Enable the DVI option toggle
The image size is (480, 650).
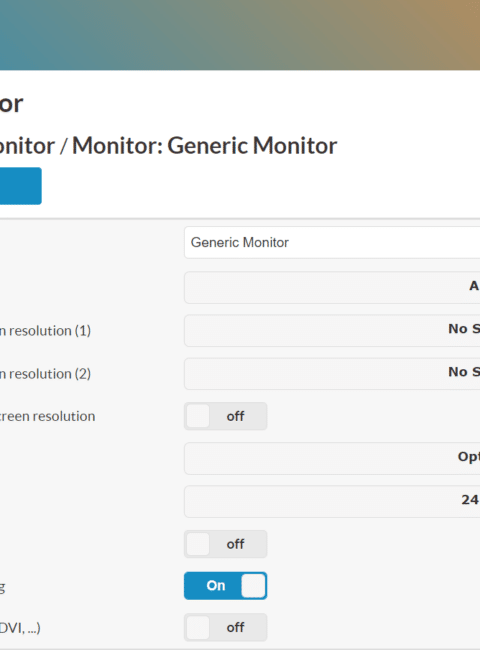(x=225, y=627)
